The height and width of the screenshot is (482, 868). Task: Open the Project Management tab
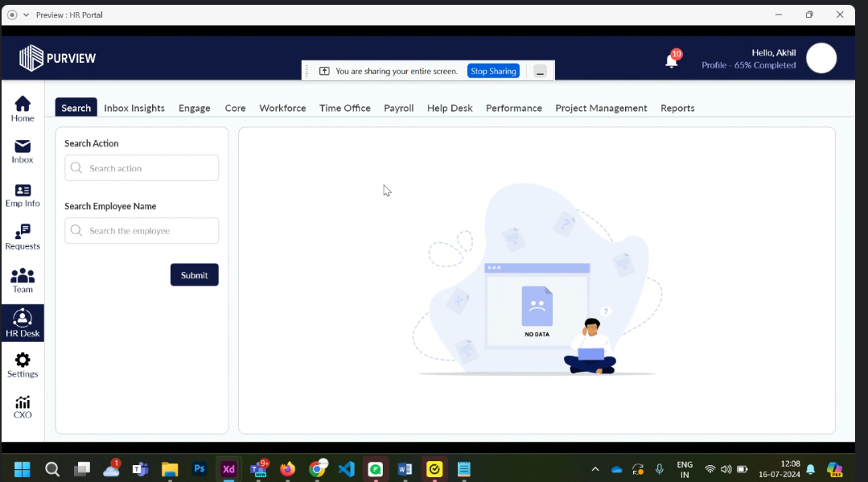pyautogui.click(x=601, y=108)
